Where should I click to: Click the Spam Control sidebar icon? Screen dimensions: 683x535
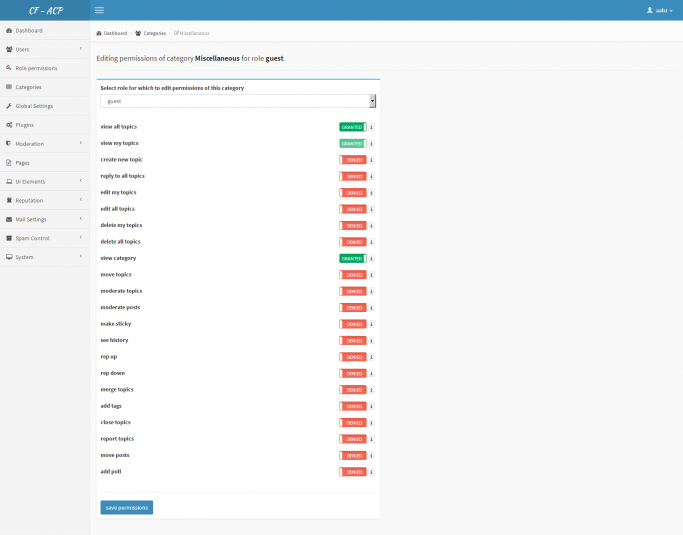(x=9, y=238)
